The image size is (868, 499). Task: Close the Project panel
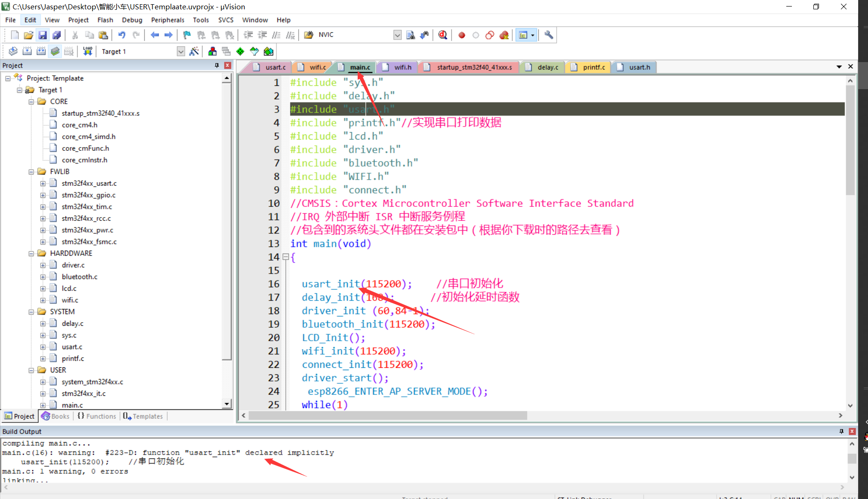point(227,65)
